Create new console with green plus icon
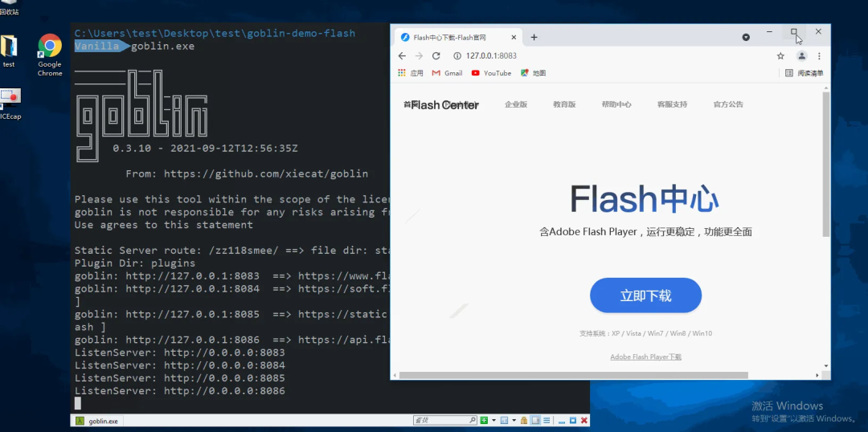 pyautogui.click(x=484, y=421)
